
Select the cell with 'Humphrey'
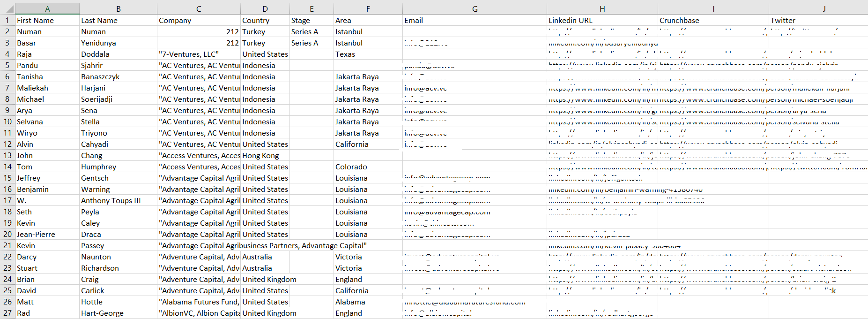pos(118,167)
